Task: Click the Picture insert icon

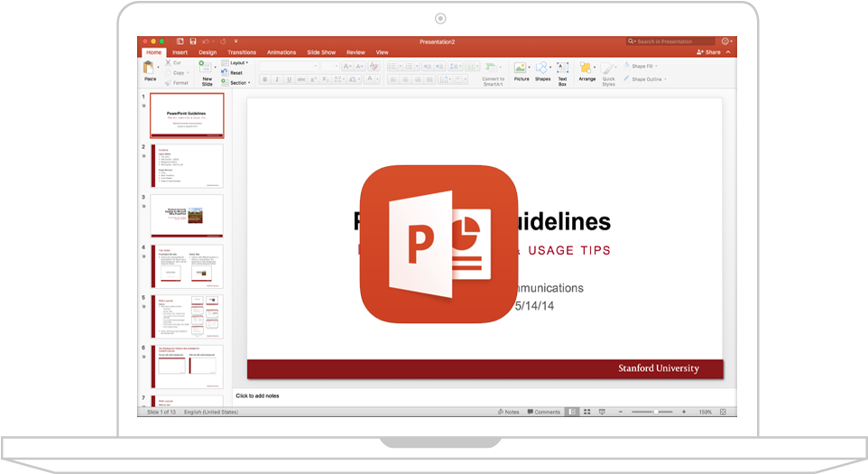Action: click(520, 68)
